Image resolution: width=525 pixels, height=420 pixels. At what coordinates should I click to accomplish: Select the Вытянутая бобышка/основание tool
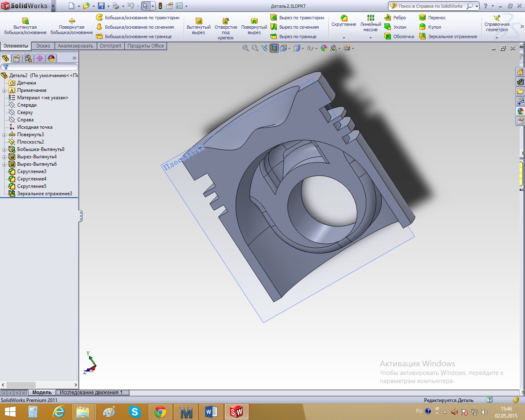pos(25,25)
